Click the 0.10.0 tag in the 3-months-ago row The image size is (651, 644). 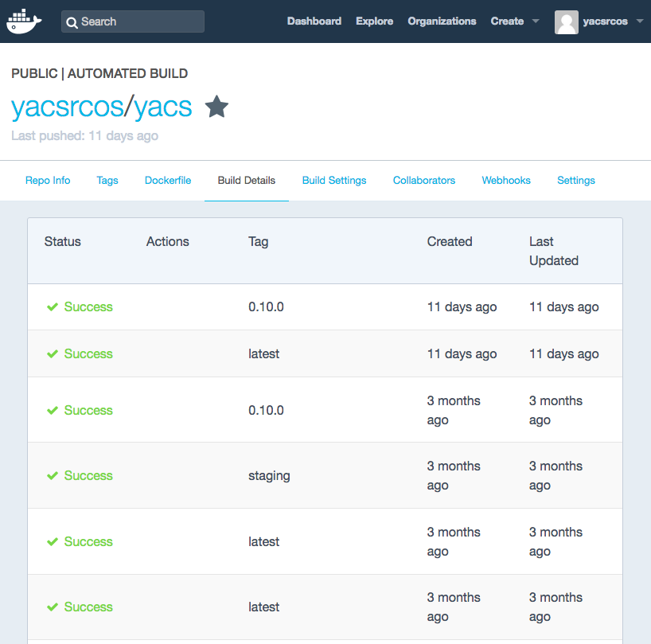click(266, 410)
